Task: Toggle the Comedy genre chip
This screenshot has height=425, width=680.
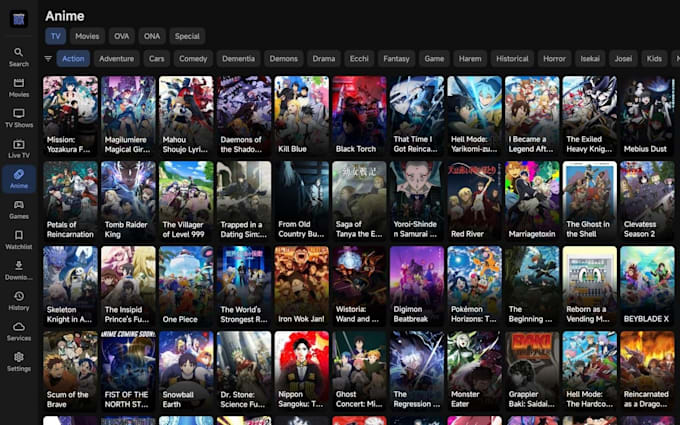Action: (193, 59)
